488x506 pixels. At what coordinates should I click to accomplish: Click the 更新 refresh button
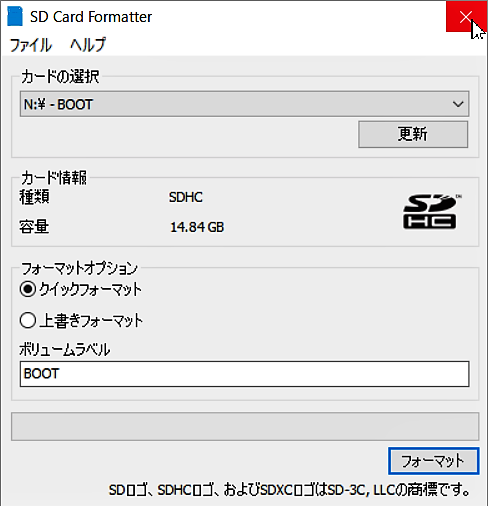(x=413, y=134)
